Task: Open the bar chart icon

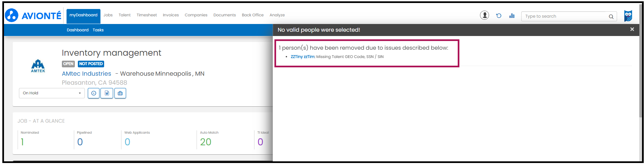Action: [512, 16]
